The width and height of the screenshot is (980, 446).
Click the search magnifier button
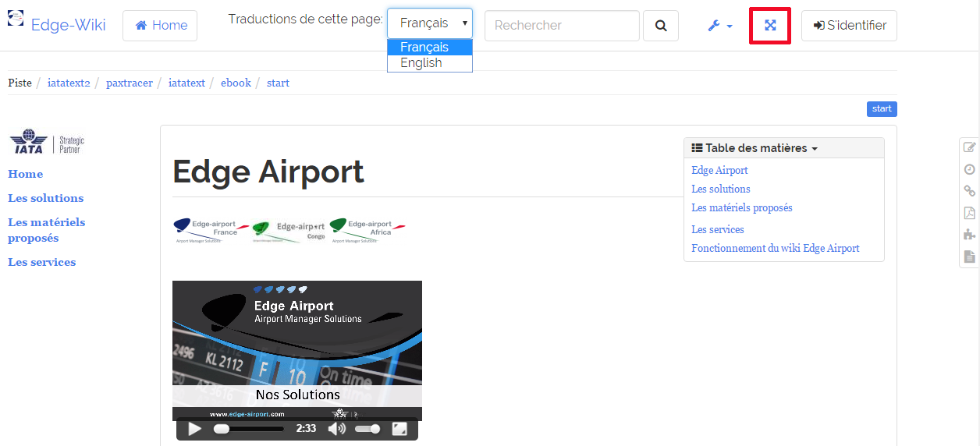(661, 26)
